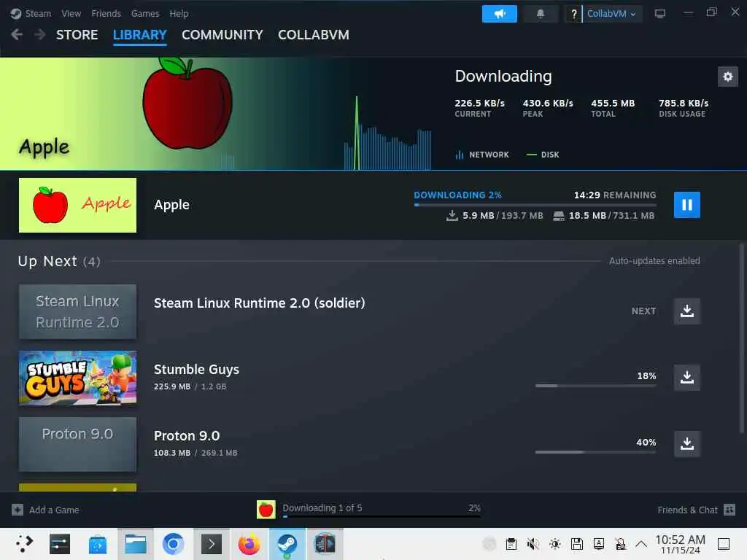Click the Stumble Guys 18% progress bar

595,386
